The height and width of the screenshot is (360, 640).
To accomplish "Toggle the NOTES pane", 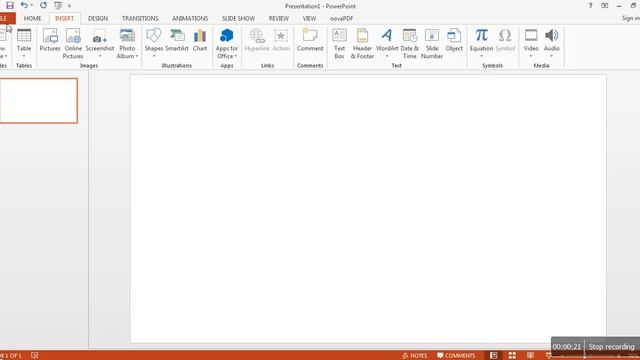I will pos(415,356).
